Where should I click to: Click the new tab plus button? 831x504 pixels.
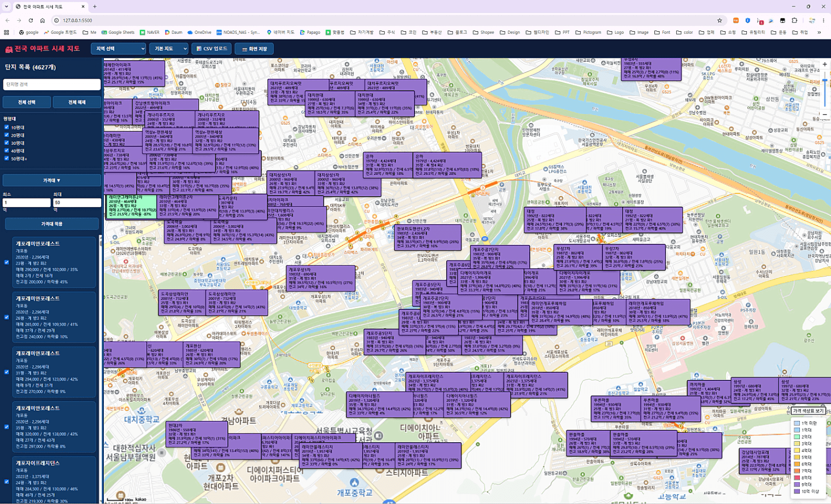point(95,7)
